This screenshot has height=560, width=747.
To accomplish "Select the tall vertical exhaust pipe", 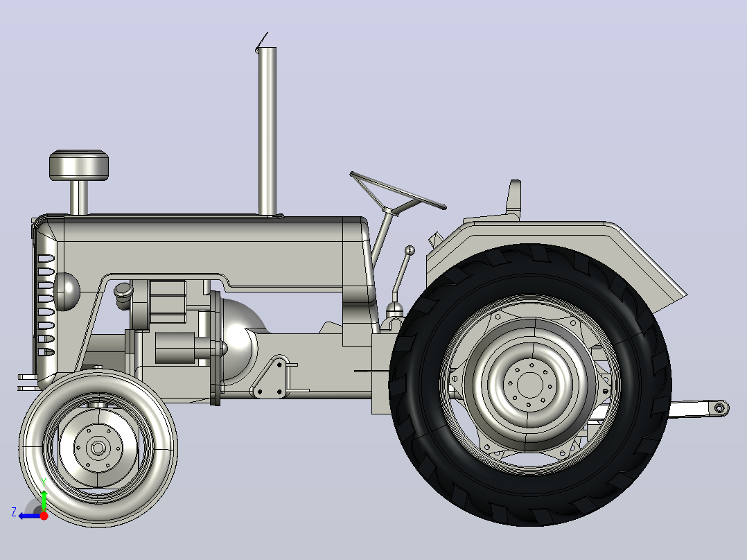I will [267, 131].
